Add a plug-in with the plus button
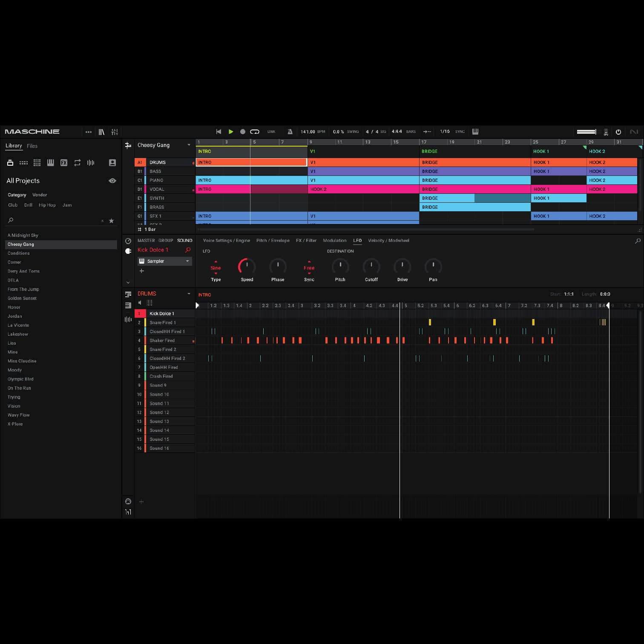This screenshot has height=644, width=644. click(x=142, y=271)
